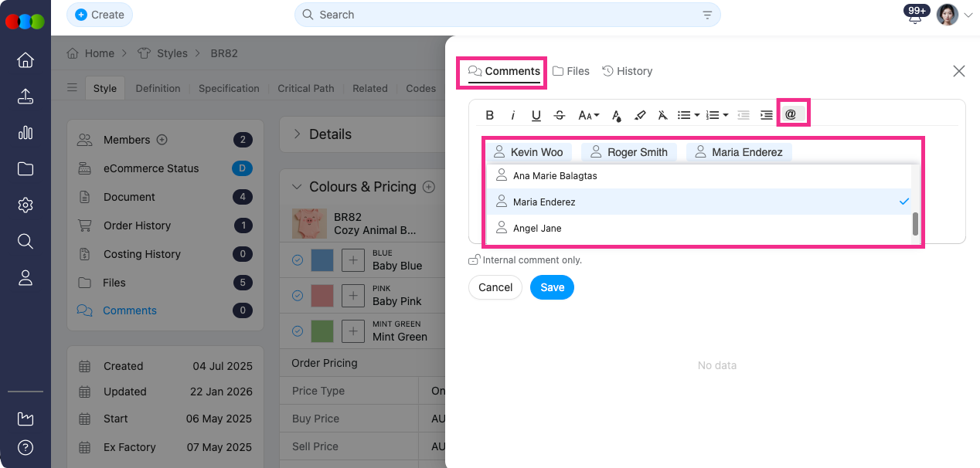Open the notifications bell

[x=916, y=16]
